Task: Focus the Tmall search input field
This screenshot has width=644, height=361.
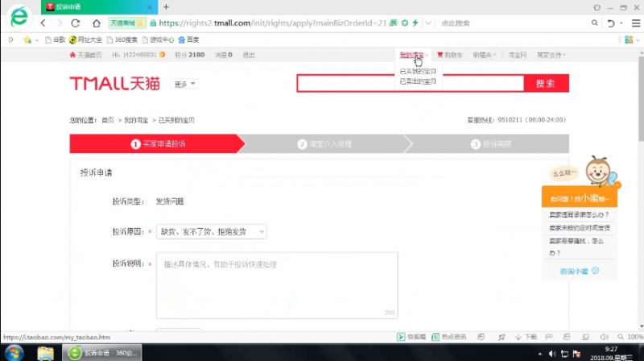Action: coord(411,84)
